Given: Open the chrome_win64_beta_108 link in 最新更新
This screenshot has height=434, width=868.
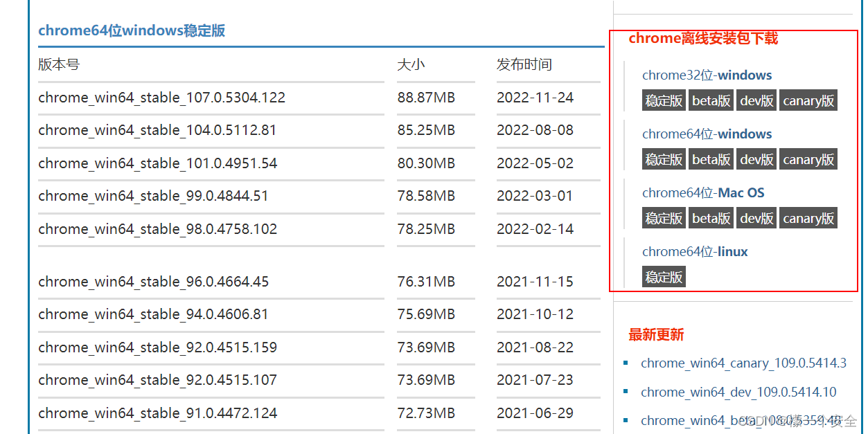Looking at the screenshot, I should (x=741, y=421).
